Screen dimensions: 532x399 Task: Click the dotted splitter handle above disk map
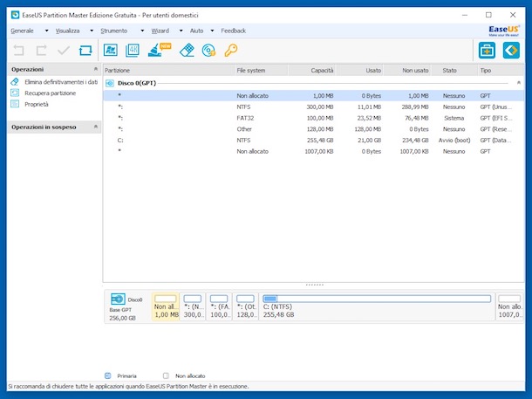315,285
